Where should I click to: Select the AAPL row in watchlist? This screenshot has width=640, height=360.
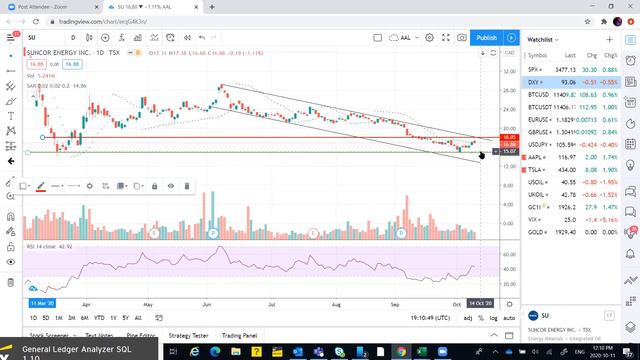571,157
